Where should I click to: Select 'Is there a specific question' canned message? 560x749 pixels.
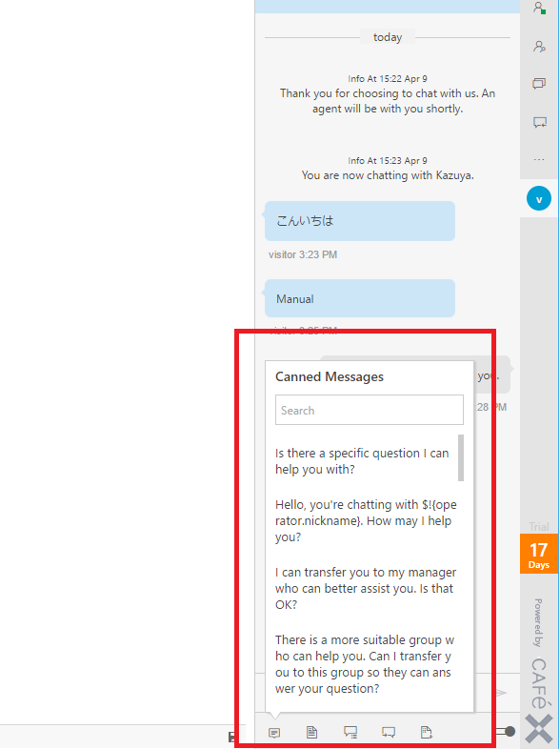tap(362, 461)
